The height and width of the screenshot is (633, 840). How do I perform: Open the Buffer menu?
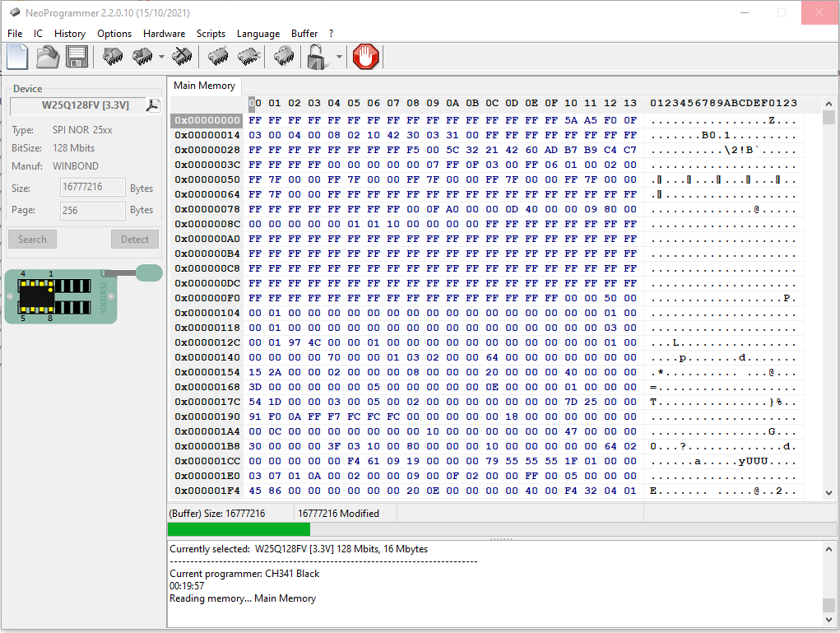[x=304, y=34]
